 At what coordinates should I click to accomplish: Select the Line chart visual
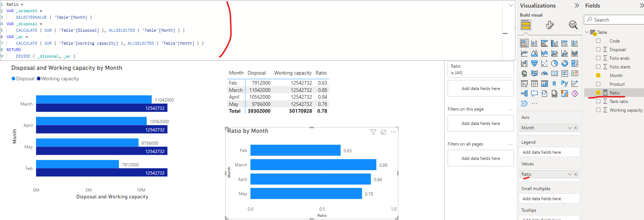coord(524,53)
